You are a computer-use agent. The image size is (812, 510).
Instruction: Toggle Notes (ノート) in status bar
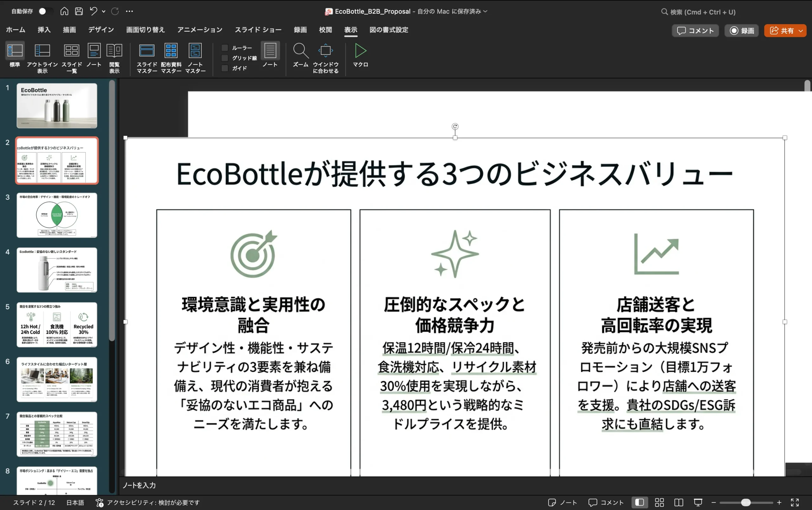point(562,502)
